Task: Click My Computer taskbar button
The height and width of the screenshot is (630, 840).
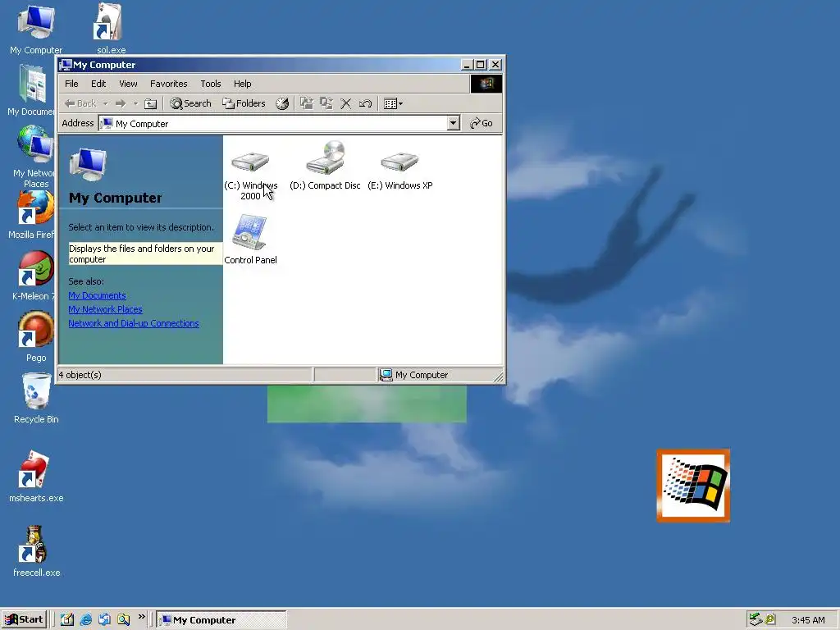Action: click(x=221, y=620)
